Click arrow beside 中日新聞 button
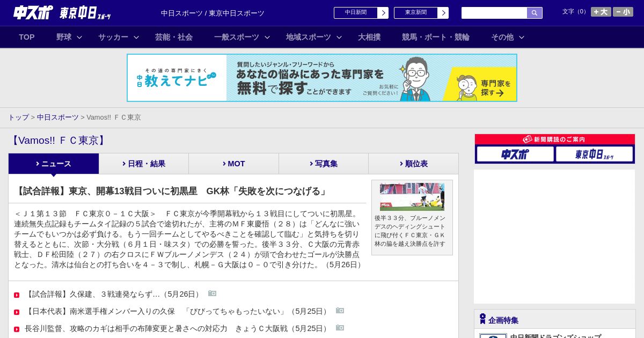Screen dimensions: 644x338 point(383,13)
